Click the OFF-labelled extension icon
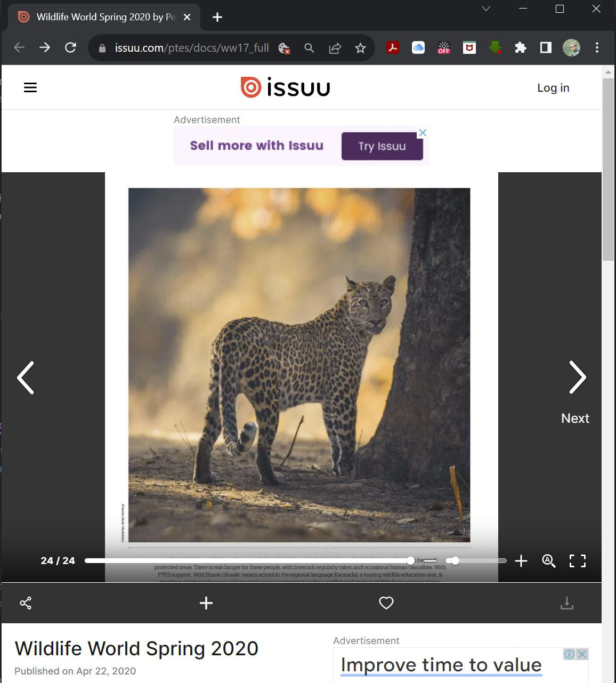This screenshot has height=683, width=616. (444, 48)
